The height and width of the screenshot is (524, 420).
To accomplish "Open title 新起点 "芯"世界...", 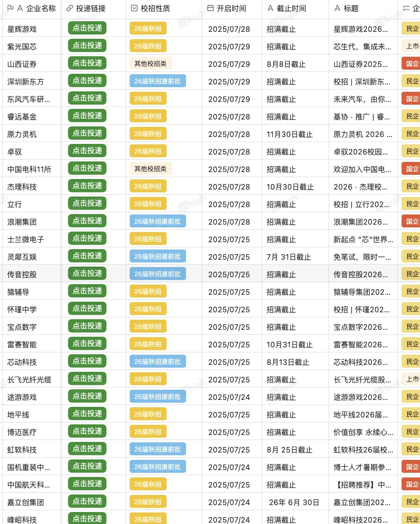I will pyautogui.click(x=363, y=239).
